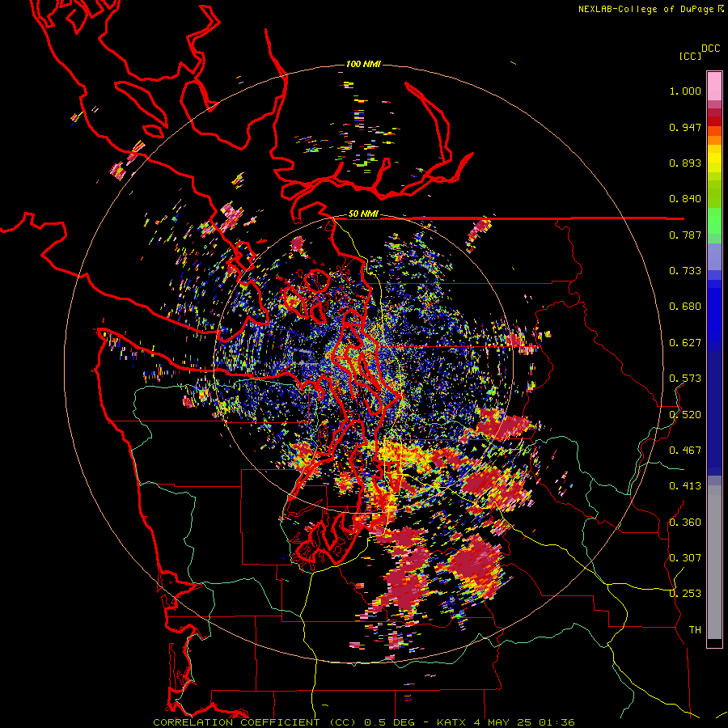The image size is (728, 728).
Task: Click the pink top segment of color bar
Action: pyautogui.click(x=714, y=86)
